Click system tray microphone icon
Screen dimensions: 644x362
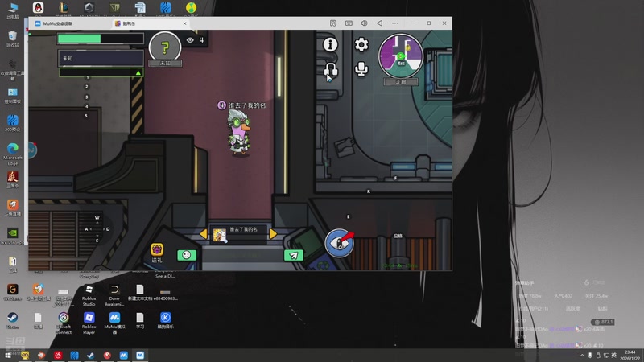click(x=590, y=356)
